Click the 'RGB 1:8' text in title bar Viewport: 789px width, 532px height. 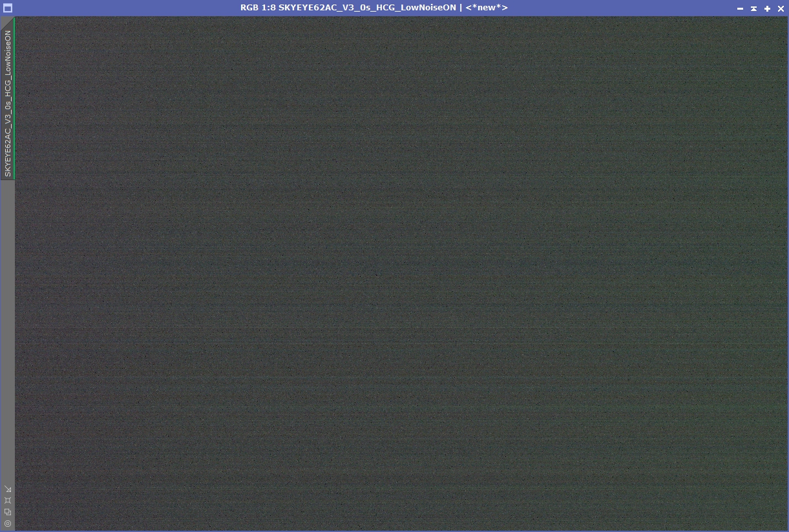click(x=258, y=8)
